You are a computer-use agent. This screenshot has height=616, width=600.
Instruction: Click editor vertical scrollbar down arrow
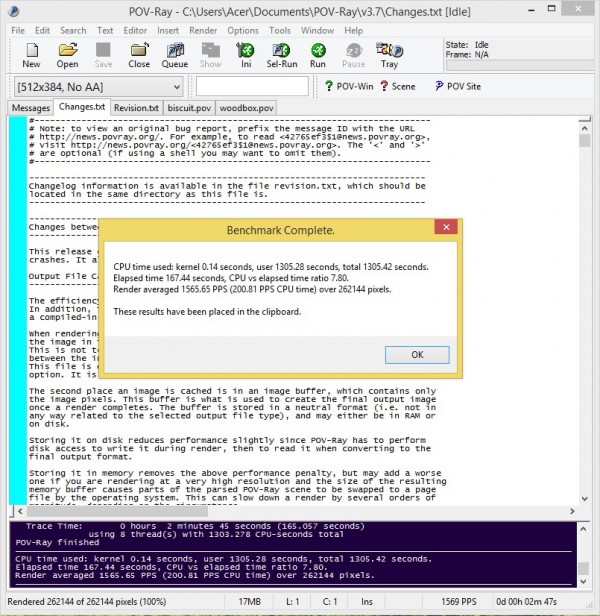(585, 499)
